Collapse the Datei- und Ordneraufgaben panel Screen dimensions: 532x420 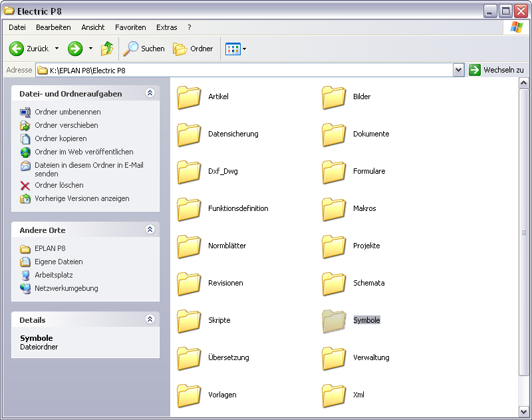pos(150,93)
